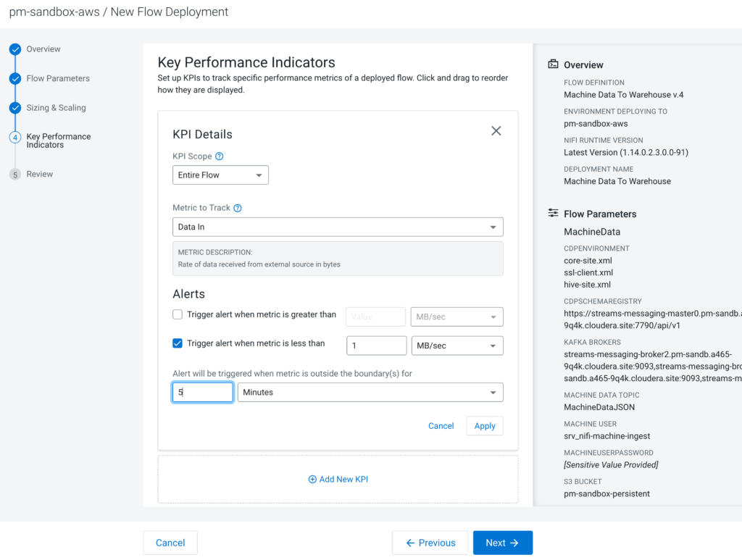Click the Flow Parameters sliders icon
The image size is (742, 560).
[554, 214]
